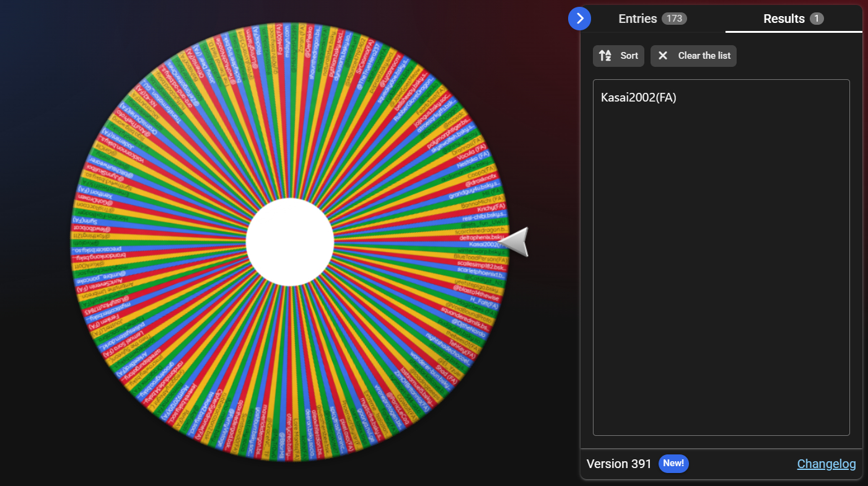The width and height of the screenshot is (868, 486).
Task: Select the Kasai2002(FA) result entry
Action: pyautogui.click(x=638, y=98)
